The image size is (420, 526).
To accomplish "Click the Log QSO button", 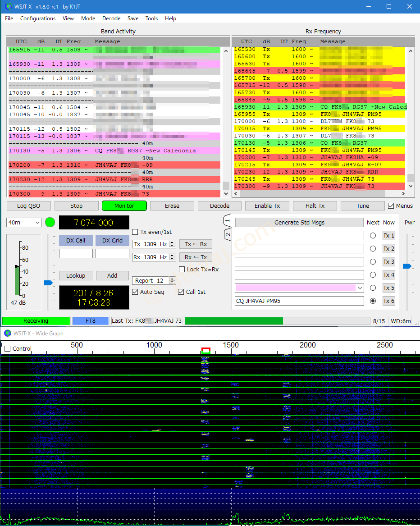I will (x=28, y=206).
